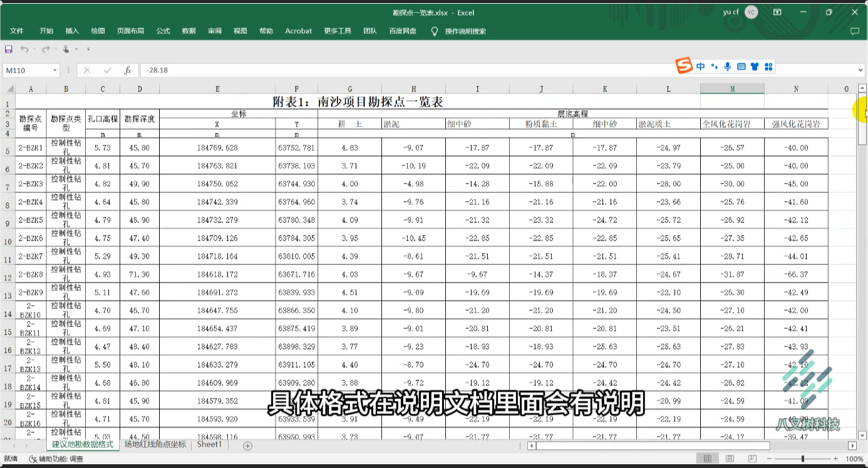Start Sogou voice input microphone
Image resolution: width=868 pixels, height=468 pixels.
[x=728, y=66]
